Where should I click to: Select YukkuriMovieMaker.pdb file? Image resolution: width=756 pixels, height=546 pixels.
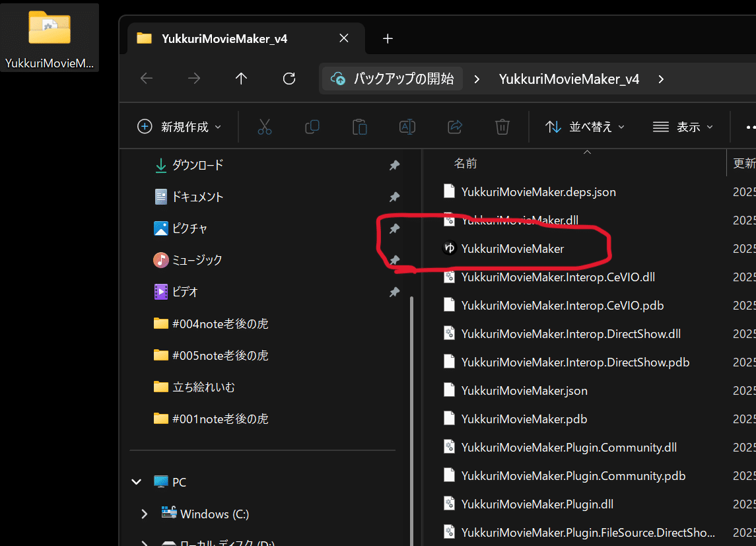pos(524,419)
